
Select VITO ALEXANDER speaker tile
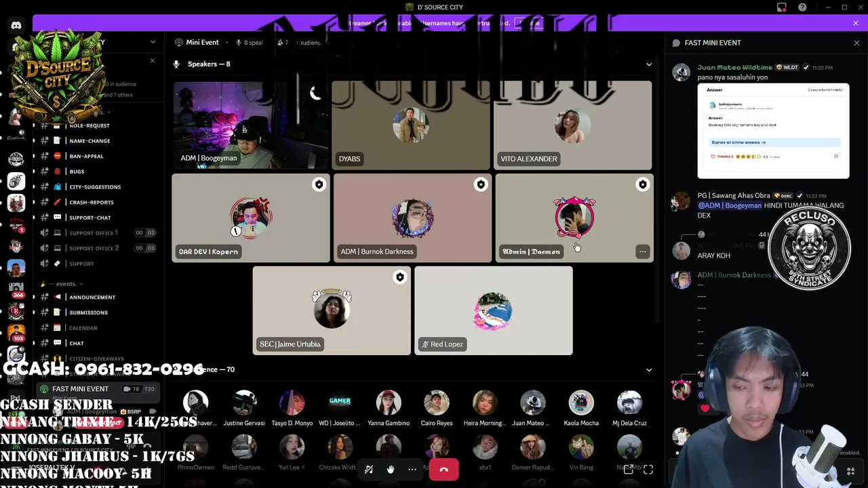(572, 125)
